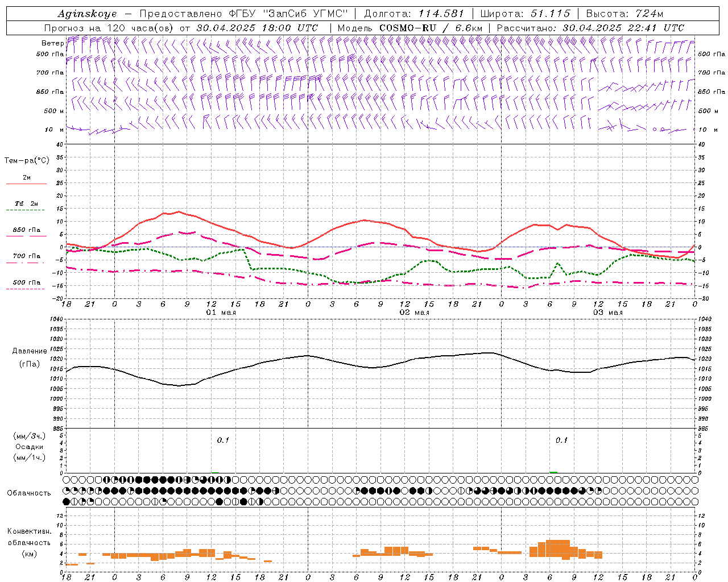Image resolution: width=728 pixels, height=582 pixels.
Task: Click the station name Aginskoye in the header
Action: pyautogui.click(x=87, y=14)
